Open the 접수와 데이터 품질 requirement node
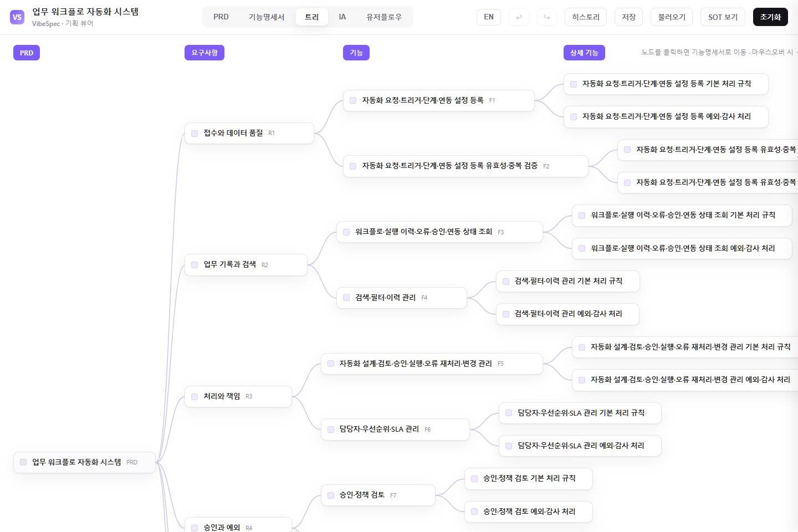This screenshot has height=532, width=798. pyautogui.click(x=249, y=133)
